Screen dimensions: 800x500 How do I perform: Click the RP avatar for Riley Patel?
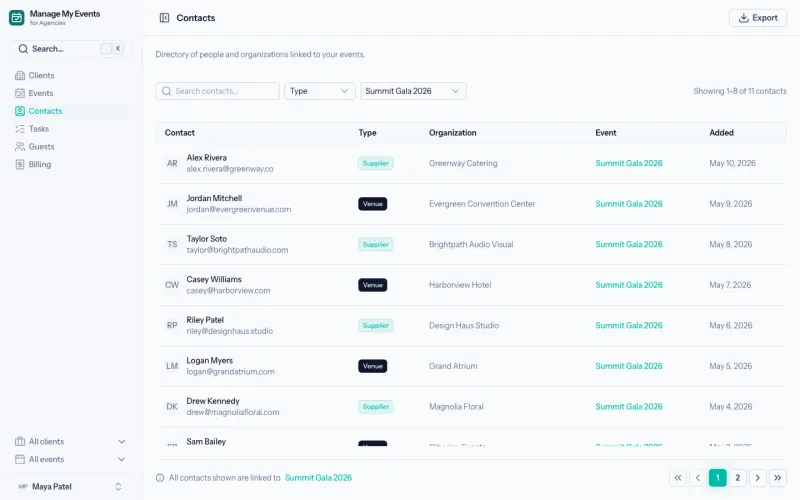point(172,326)
